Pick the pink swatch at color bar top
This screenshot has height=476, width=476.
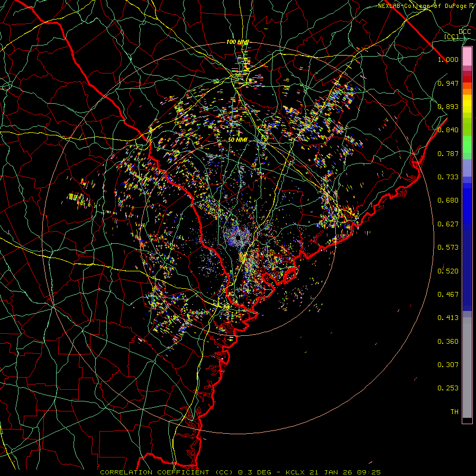click(x=467, y=57)
